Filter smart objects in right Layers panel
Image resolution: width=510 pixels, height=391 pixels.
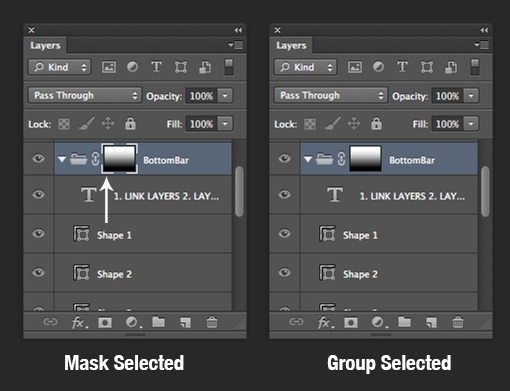pyautogui.click(x=451, y=67)
